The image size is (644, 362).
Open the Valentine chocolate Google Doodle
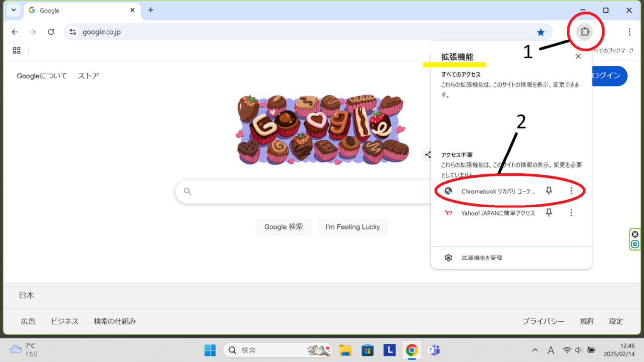pyautogui.click(x=322, y=129)
